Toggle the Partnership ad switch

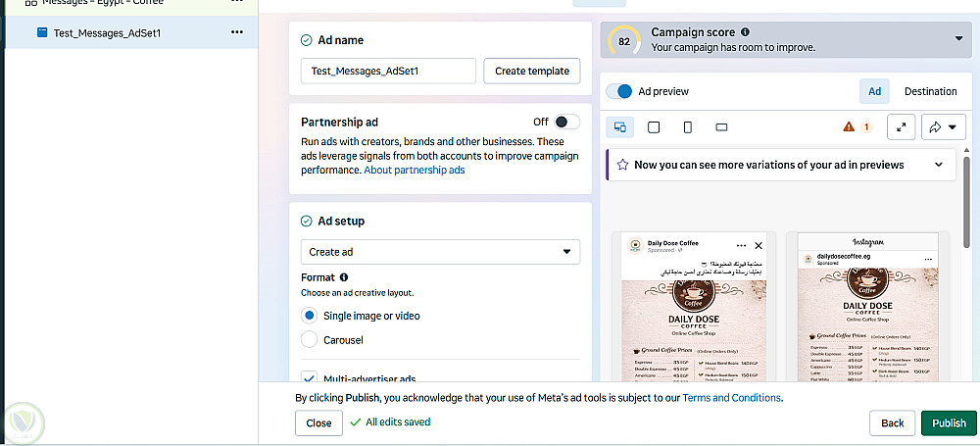[x=565, y=122]
